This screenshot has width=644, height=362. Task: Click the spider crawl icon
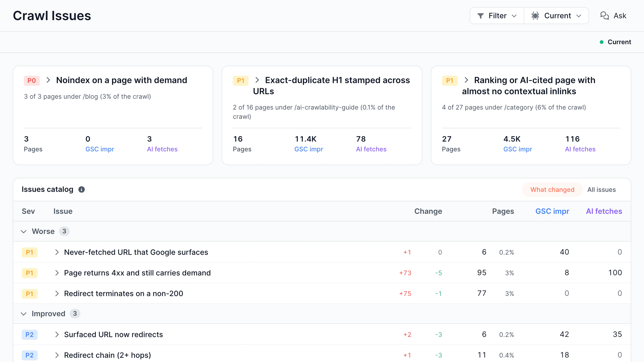pyautogui.click(x=535, y=16)
